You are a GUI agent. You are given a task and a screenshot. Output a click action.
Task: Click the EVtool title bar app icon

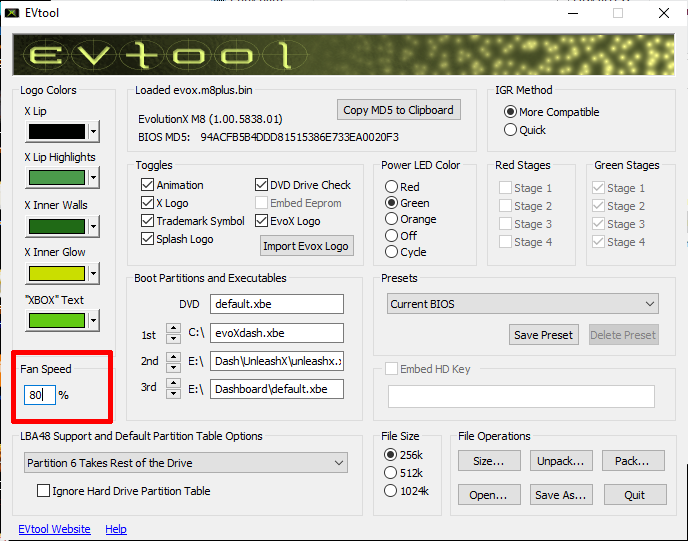click(x=12, y=13)
